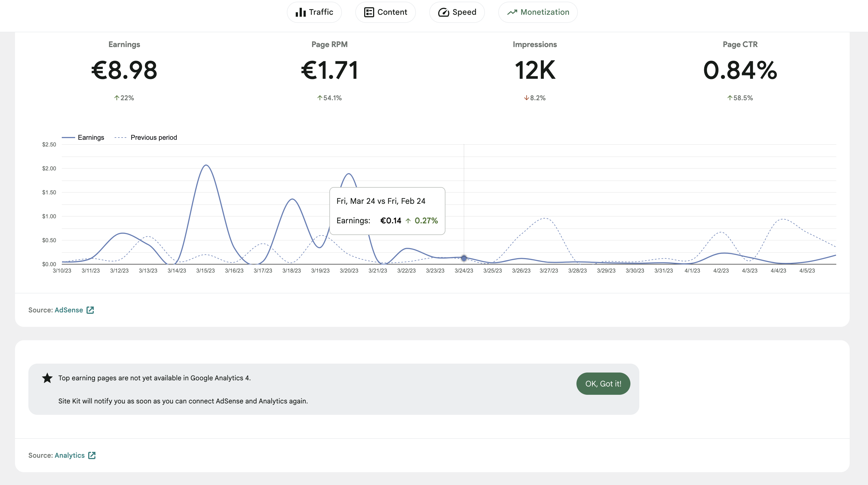Screen dimensions: 868x485
Task: Open the Analytics source link
Action: [70, 455]
